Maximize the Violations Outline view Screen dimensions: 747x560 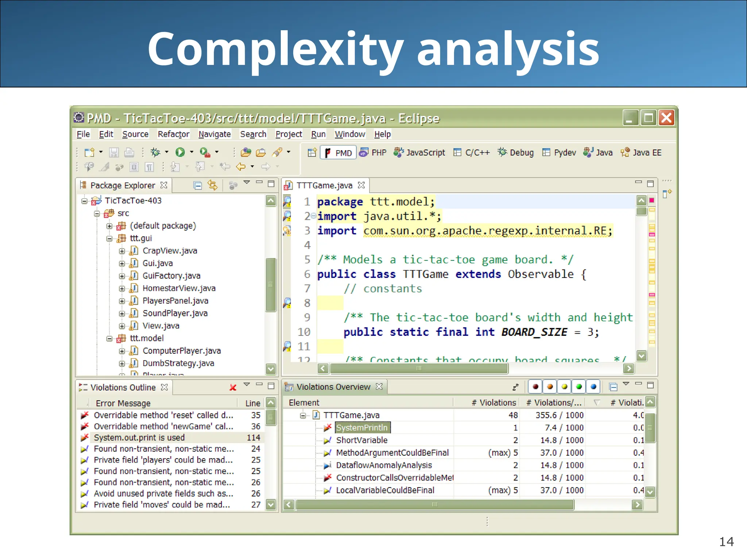pos(271,385)
